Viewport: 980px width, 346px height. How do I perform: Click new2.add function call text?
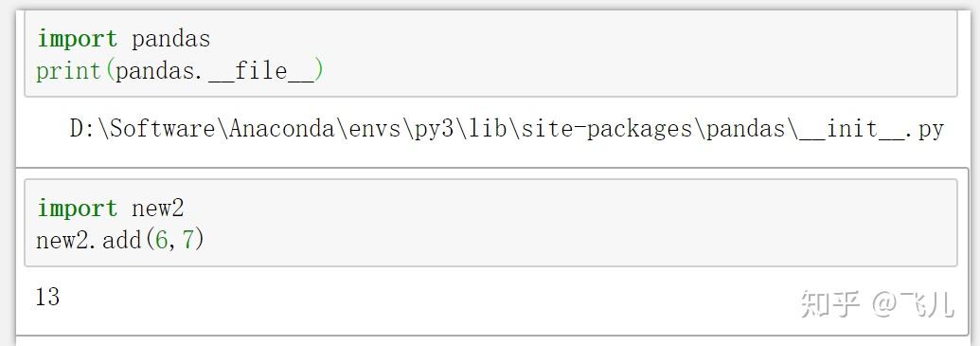coord(89,240)
